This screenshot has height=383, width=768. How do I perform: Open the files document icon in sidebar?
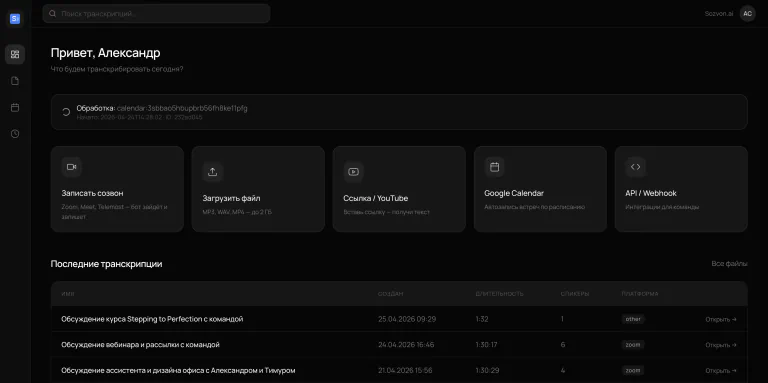point(15,81)
